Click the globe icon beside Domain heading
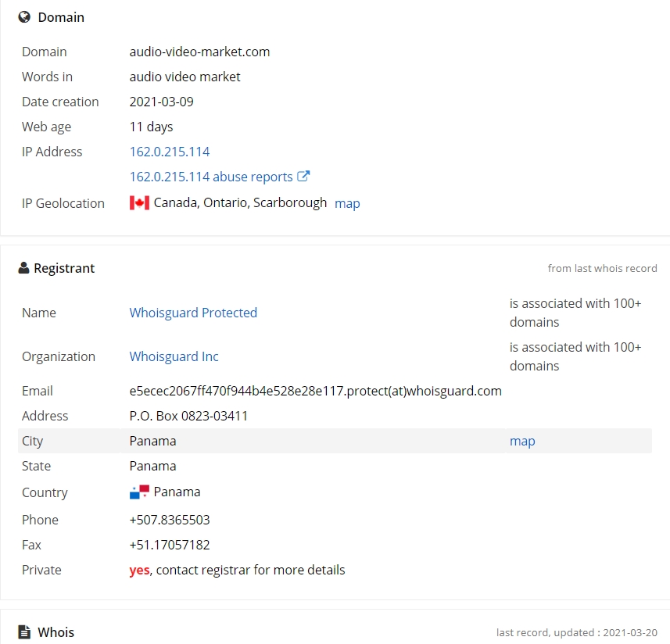This screenshot has width=670, height=644. tap(24, 17)
